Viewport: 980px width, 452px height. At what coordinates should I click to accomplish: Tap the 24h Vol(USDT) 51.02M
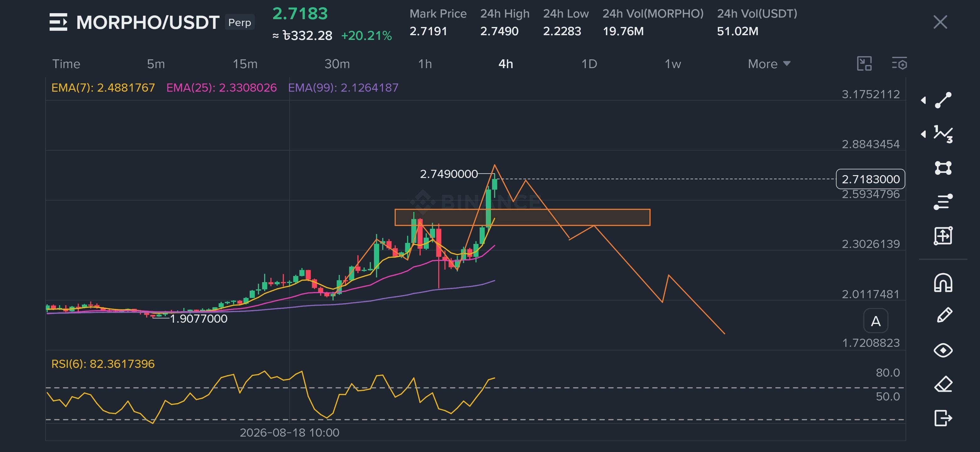(x=738, y=31)
